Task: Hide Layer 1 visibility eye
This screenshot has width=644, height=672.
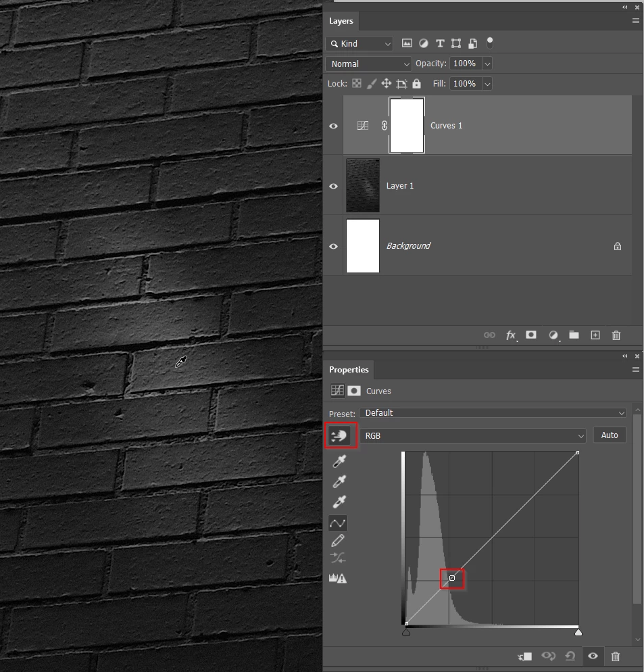Action: 333,186
